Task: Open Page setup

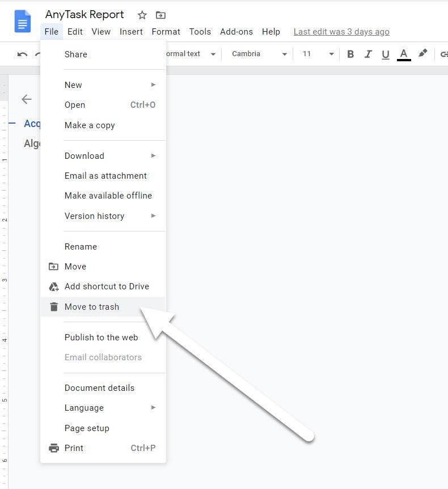Action: (103, 428)
